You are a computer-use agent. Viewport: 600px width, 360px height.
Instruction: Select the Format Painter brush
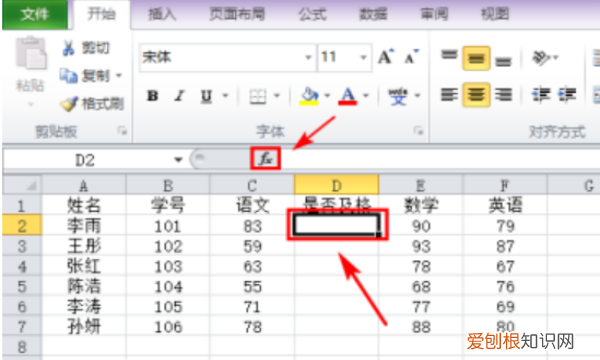point(92,103)
